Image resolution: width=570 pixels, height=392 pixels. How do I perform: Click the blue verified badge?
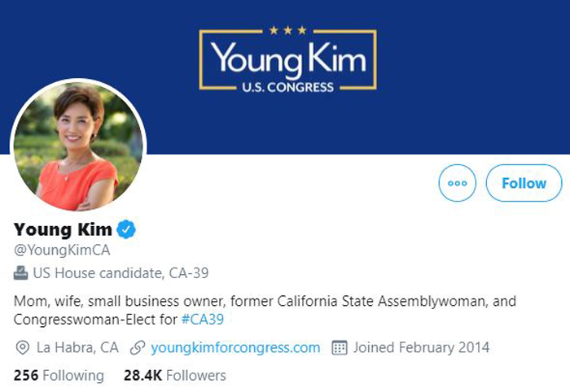point(126,229)
